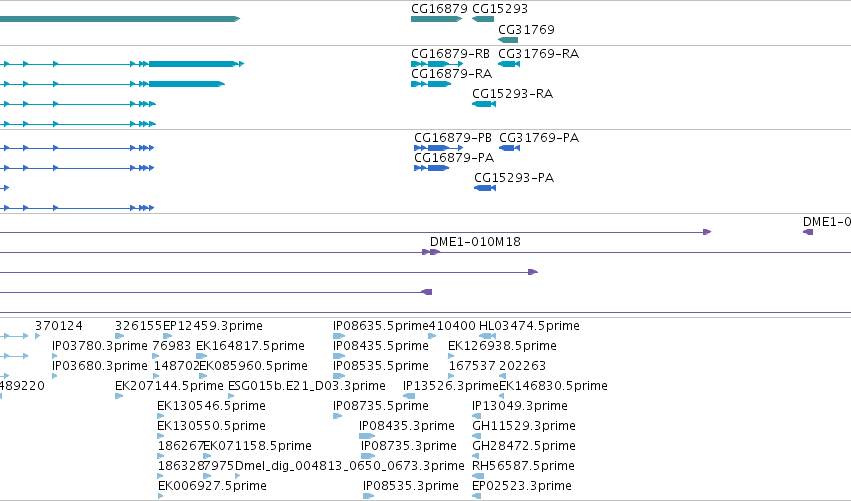Select the CG15293 gene arrow glyph
This screenshot has height=501, width=851.
(x=483, y=19)
